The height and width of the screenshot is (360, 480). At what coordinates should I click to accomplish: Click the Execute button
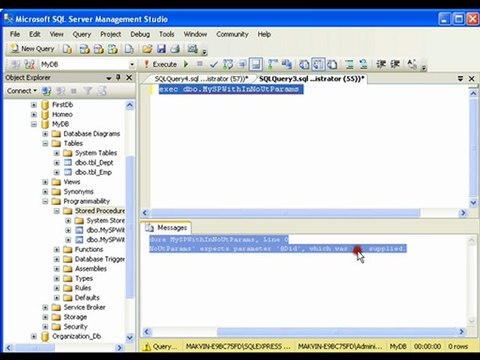[160, 64]
